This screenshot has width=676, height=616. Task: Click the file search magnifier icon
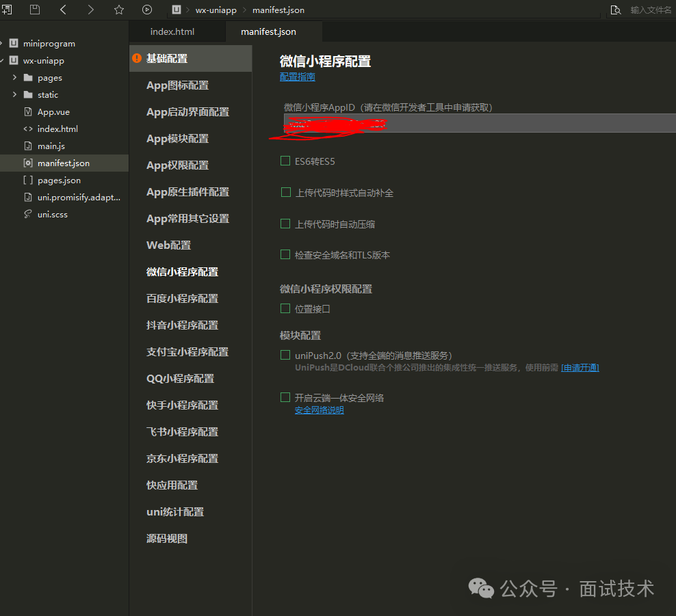coord(616,10)
